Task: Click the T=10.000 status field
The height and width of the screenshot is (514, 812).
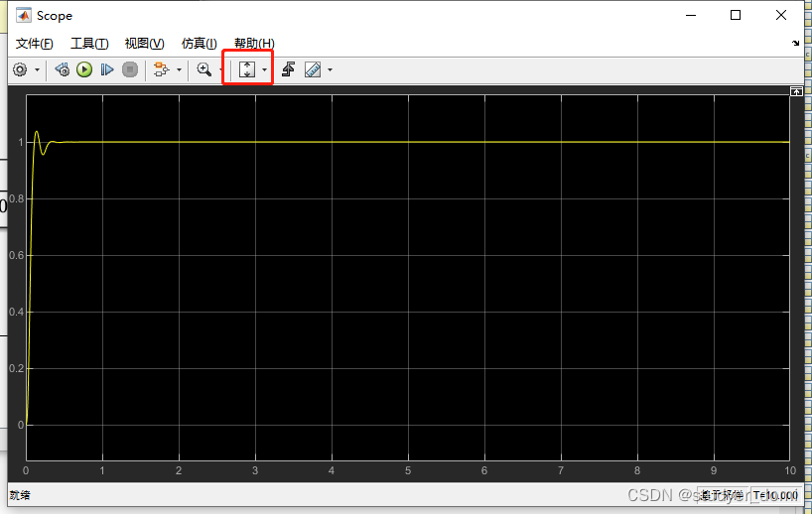Action: pos(775,495)
